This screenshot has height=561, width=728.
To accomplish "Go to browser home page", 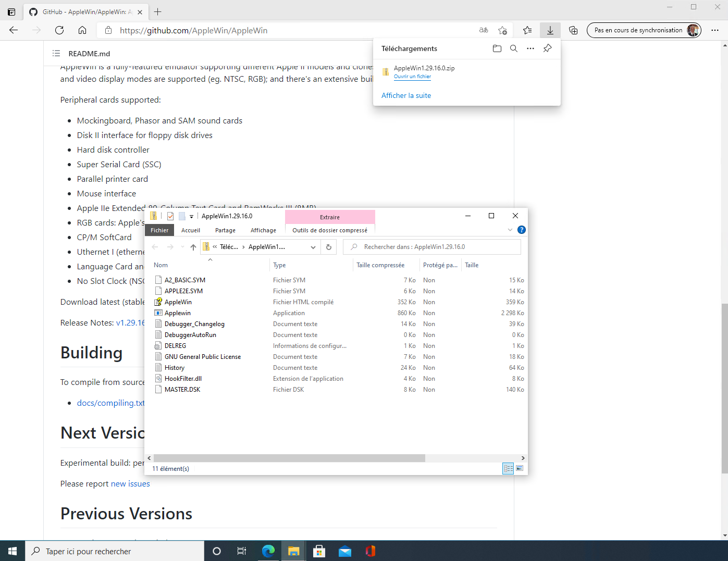I will tap(82, 30).
